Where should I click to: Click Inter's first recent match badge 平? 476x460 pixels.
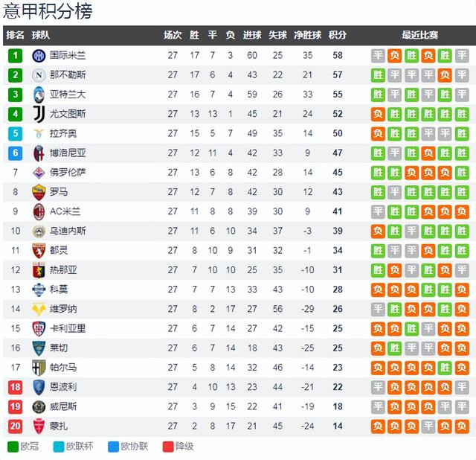pos(378,56)
